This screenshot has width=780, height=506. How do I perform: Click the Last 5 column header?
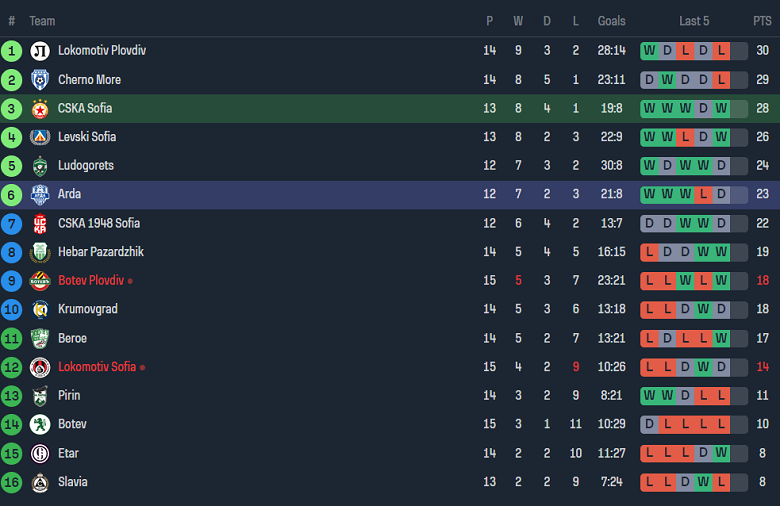pyautogui.click(x=694, y=21)
